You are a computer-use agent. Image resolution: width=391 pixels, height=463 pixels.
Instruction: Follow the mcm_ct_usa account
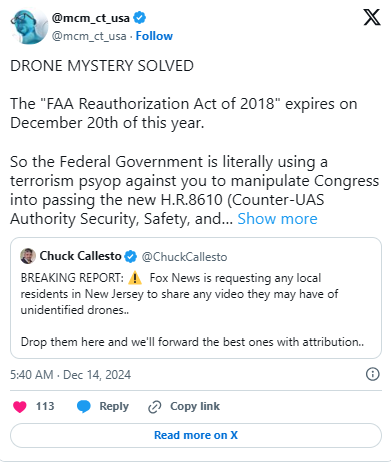click(x=154, y=36)
